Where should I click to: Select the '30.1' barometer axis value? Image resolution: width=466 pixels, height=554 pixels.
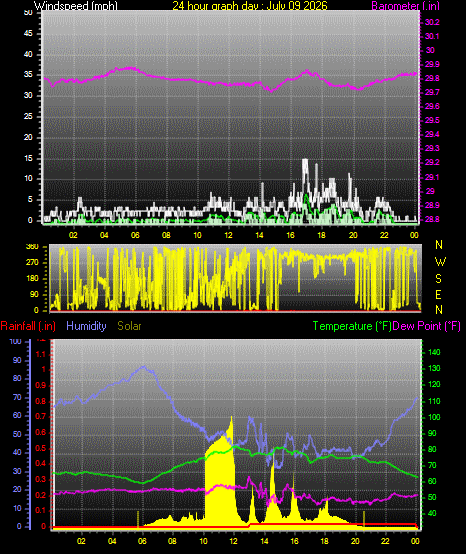tap(432, 36)
